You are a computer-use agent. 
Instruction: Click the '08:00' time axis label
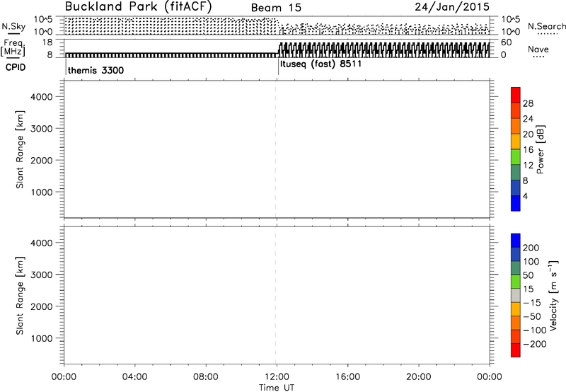coord(206,377)
